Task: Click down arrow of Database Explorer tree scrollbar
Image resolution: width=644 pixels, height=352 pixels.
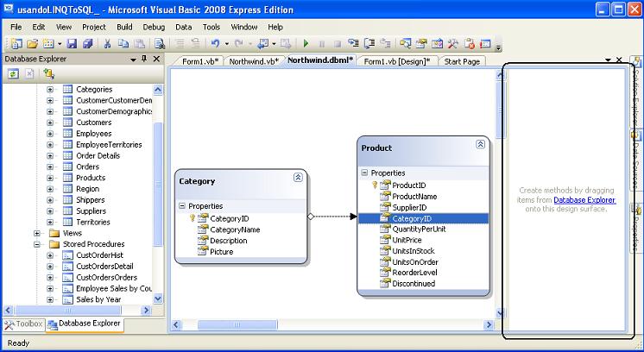Action: [158, 299]
